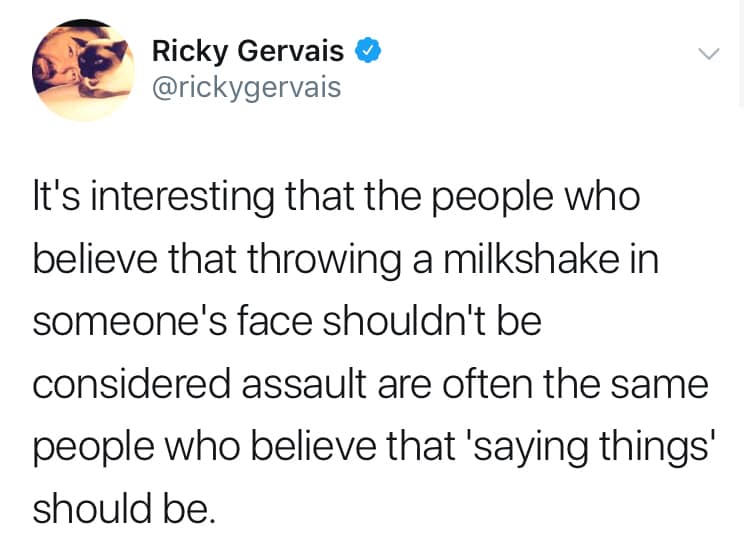
Task: Click the final line 'should be.'
Action: 124,508
